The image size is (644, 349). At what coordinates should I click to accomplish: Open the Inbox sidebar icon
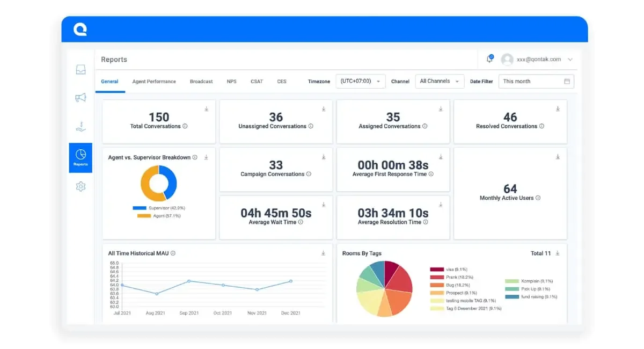point(80,69)
